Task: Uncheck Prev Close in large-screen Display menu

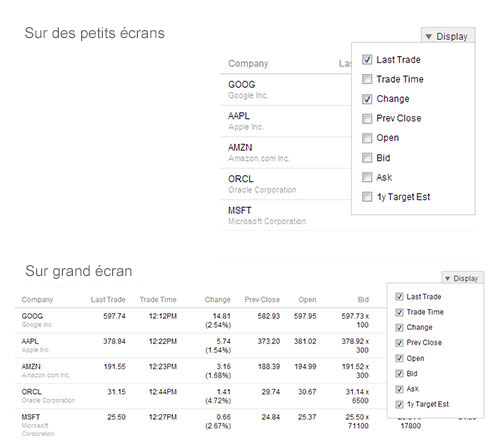Action: (x=399, y=343)
